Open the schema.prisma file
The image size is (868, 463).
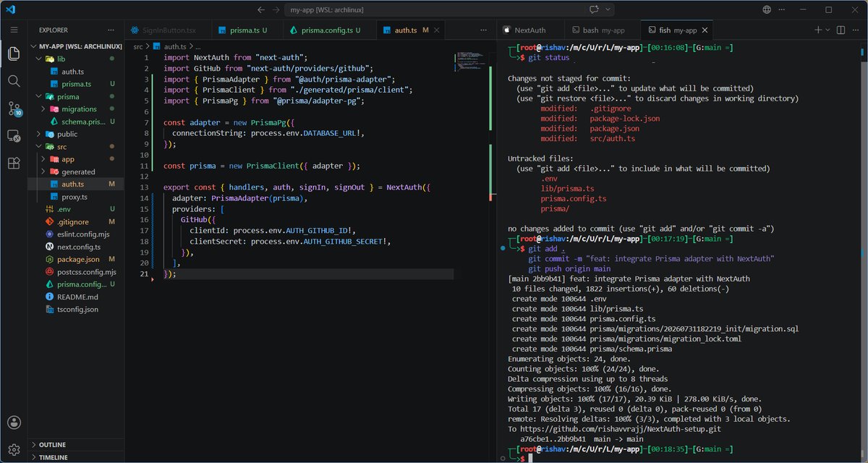coord(76,122)
